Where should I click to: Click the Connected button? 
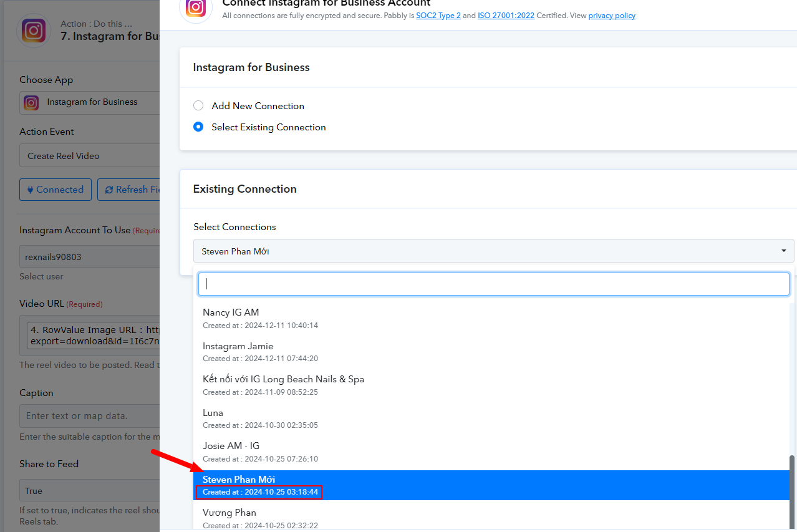[x=56, y=190]
